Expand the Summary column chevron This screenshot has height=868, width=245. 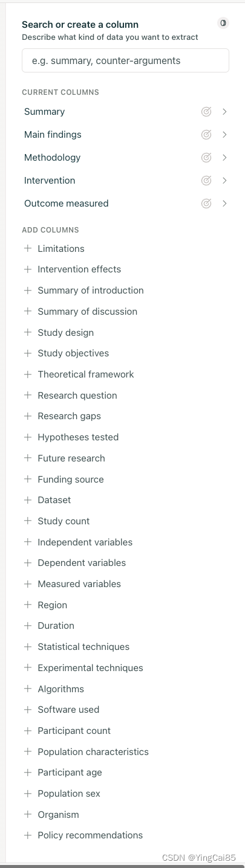coord(224,112)
